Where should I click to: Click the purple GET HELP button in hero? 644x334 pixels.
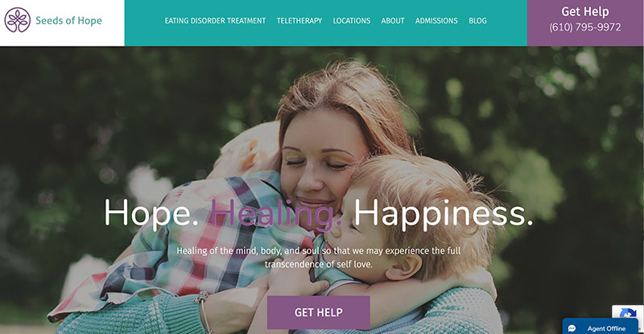click(318, 312)
